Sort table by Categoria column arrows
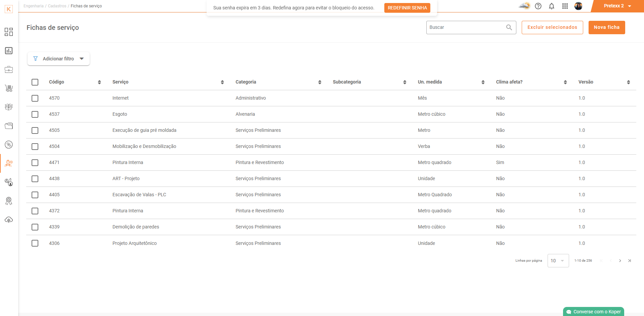 point(320,82)
